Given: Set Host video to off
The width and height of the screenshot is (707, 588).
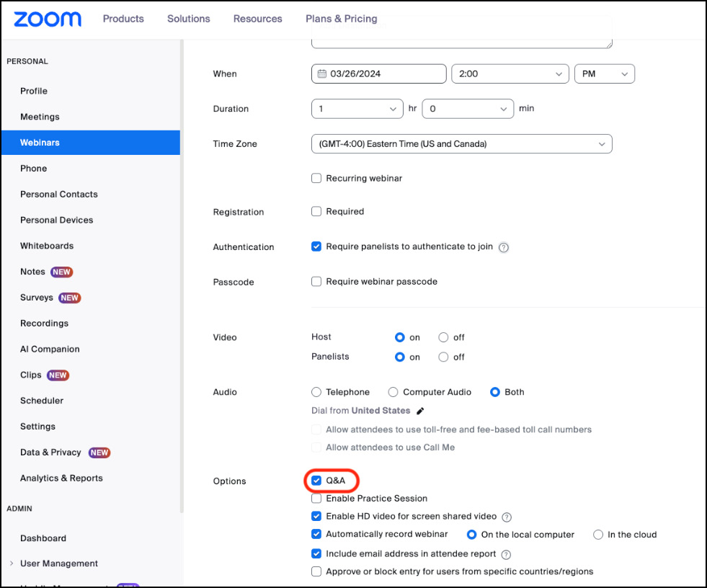Looking at the screenshot, I should 444,338.
